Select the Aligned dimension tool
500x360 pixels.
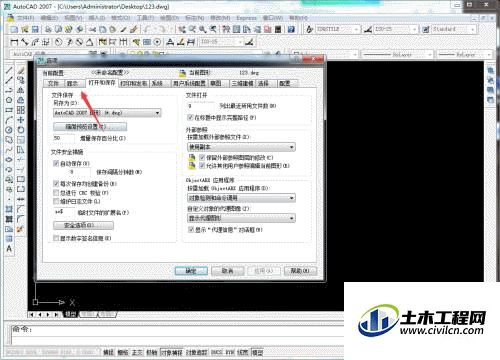tap(25, 42)
